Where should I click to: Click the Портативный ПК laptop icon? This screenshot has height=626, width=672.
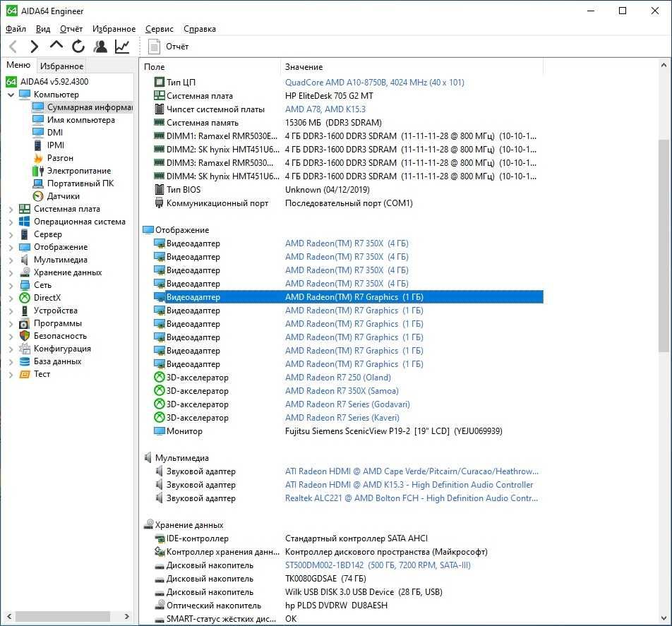tap(38, 183)
